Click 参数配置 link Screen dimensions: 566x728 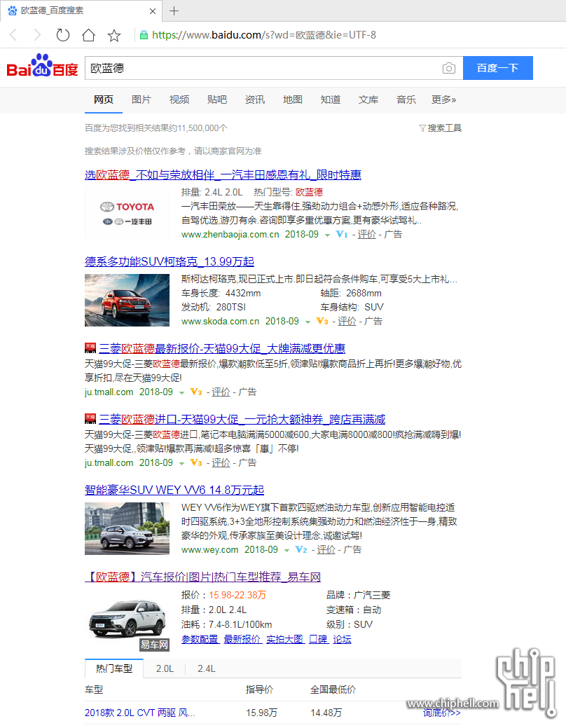200,639
